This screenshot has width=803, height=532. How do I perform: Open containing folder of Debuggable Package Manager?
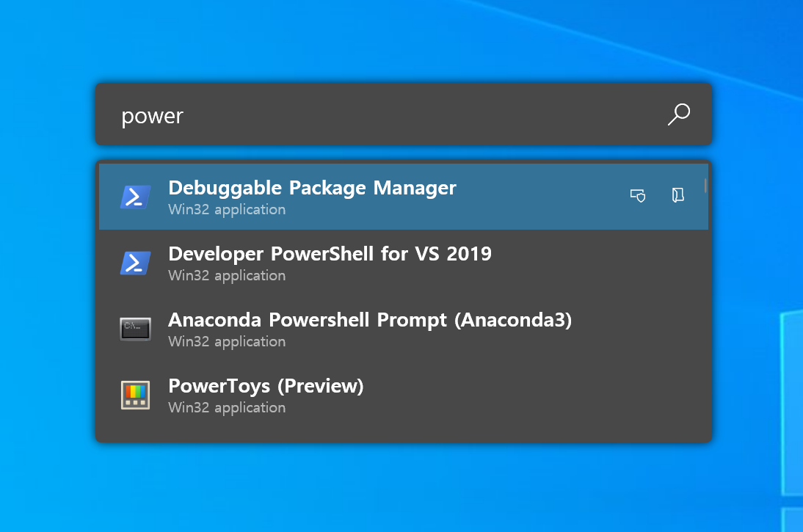(677, 196)
